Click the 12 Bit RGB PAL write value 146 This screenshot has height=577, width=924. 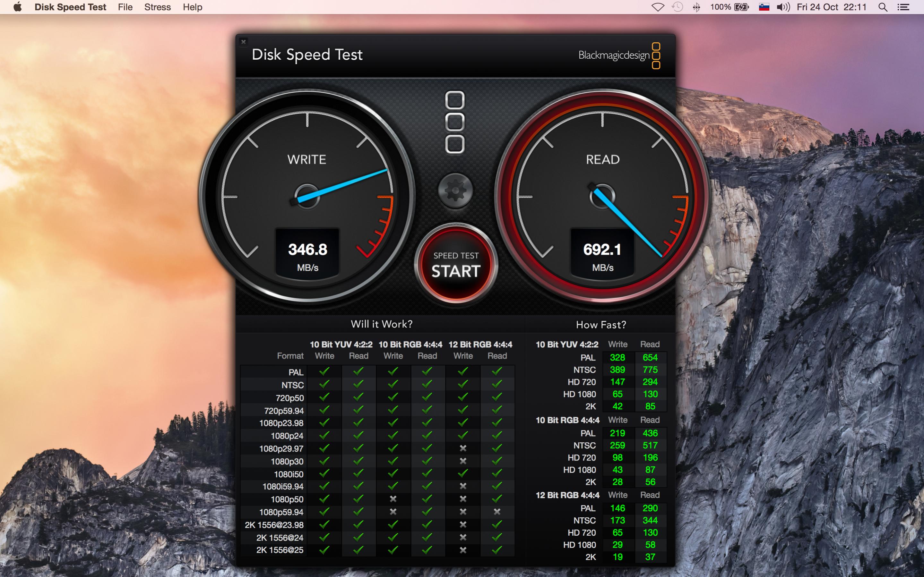[x=617, y=508]
